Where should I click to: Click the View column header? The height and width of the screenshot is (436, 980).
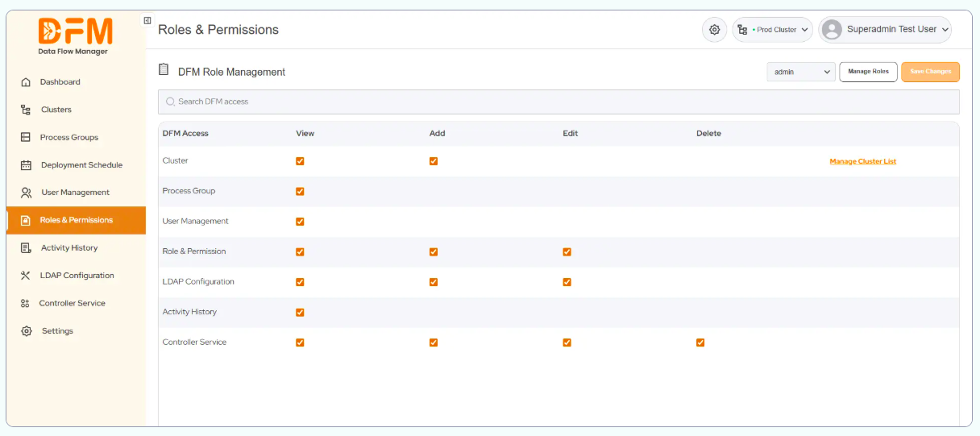(305, 134)
